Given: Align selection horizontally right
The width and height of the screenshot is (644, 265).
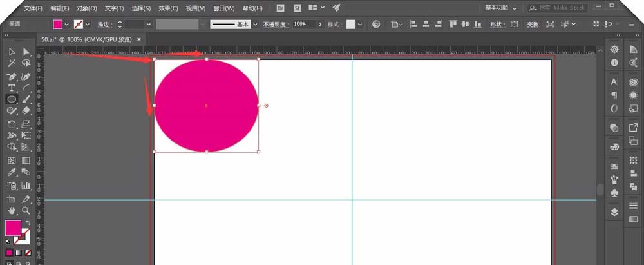Looking at the screenshot, I should pos(438,25).
